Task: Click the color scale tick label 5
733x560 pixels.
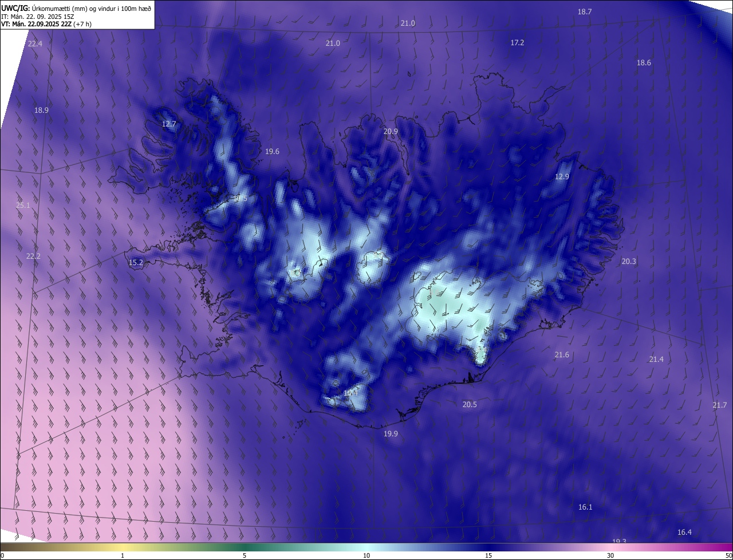Action: (245, 555)
